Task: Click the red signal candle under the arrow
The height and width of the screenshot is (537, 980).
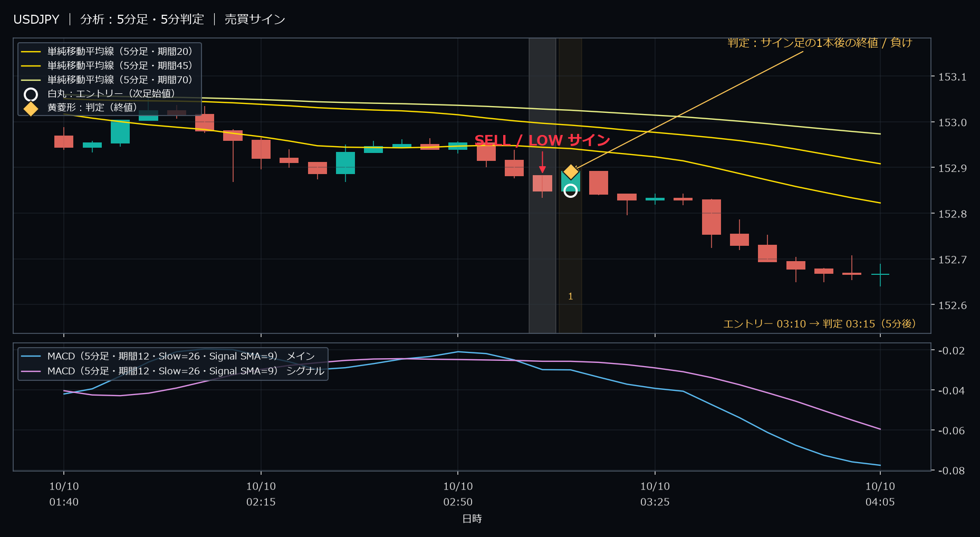Action: pos(542,184)
